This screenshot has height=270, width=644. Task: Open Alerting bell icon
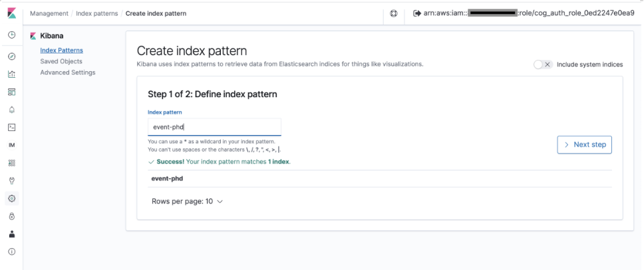click(x=11, y=110)
